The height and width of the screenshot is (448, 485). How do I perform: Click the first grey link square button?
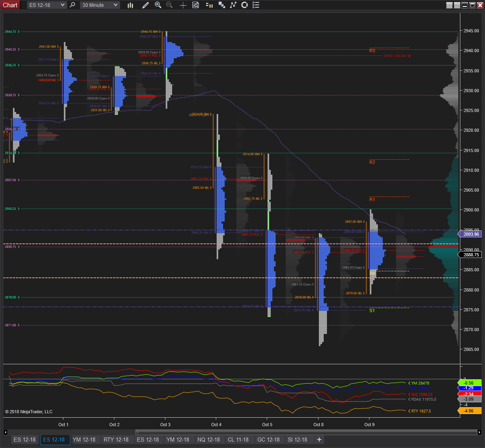(x=449, y=5)
